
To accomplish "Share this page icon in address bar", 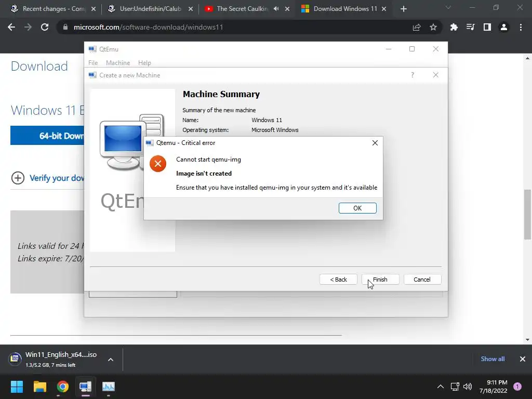I will coord(417,27).
